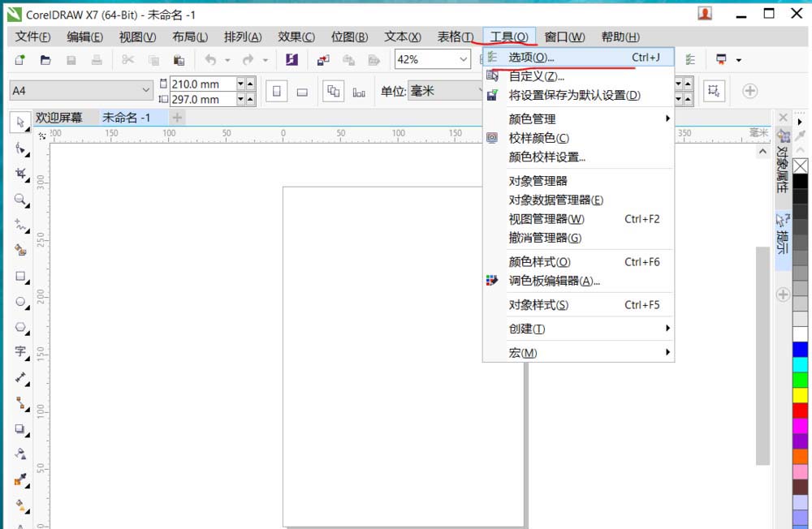
Task: Select the Ellipse tool
Action: coord(21,301)
